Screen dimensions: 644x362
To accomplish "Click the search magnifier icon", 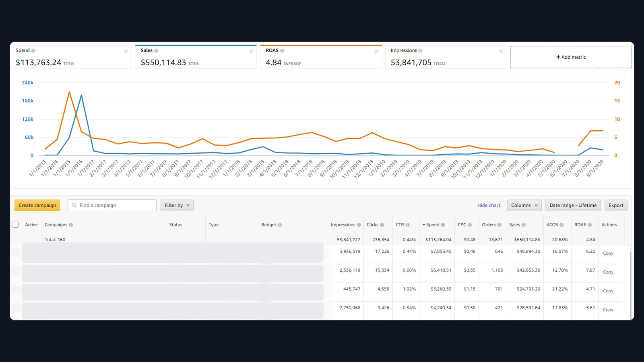I will [x=74, y=205].
